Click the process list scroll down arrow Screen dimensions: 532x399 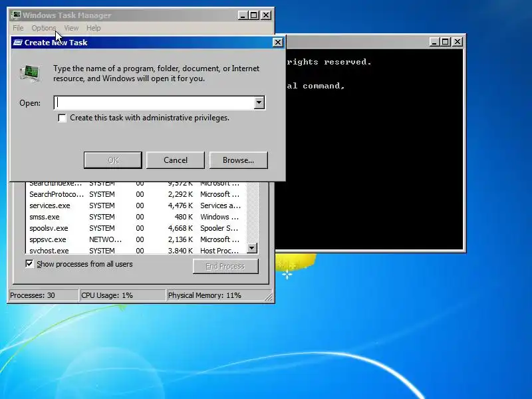(x=252, y=248)
